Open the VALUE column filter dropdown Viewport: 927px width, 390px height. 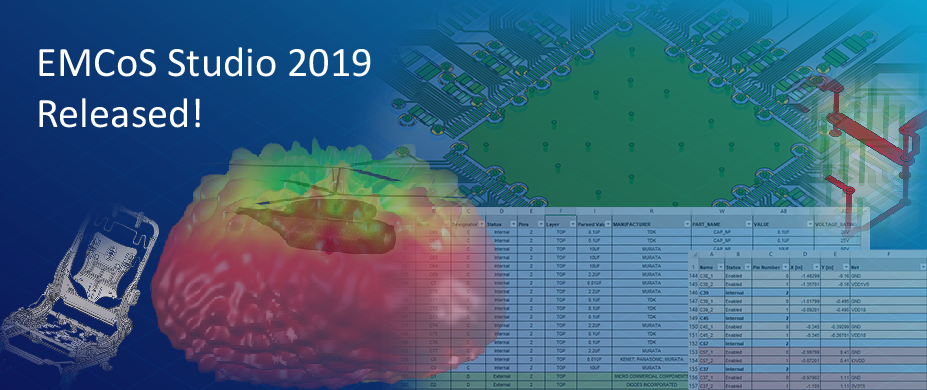(810, 224)
